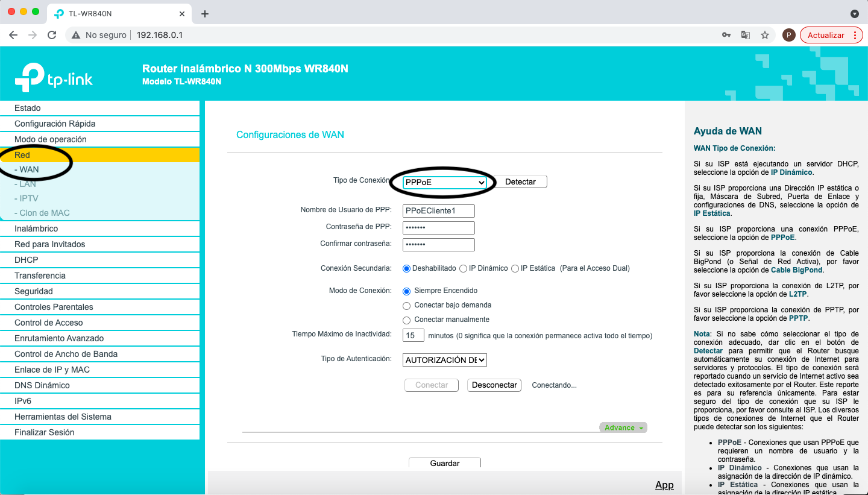
Task: Open the Tipo de Conexión dropdown
Action: click(x=445, y=182)
